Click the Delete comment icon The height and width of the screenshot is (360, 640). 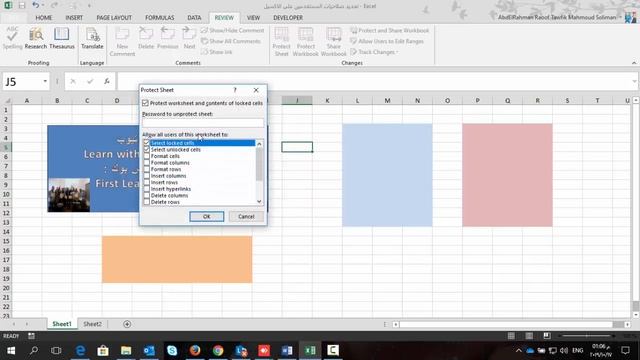[146, 38]
